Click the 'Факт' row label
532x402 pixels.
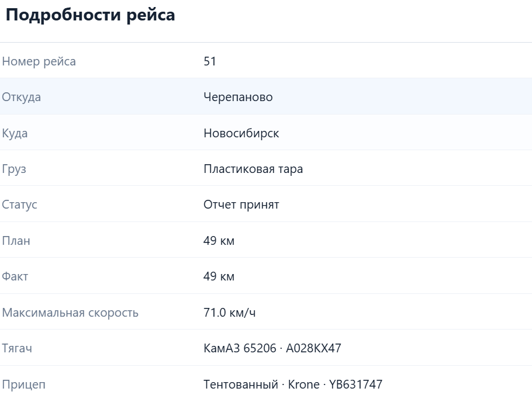point(15,276)
